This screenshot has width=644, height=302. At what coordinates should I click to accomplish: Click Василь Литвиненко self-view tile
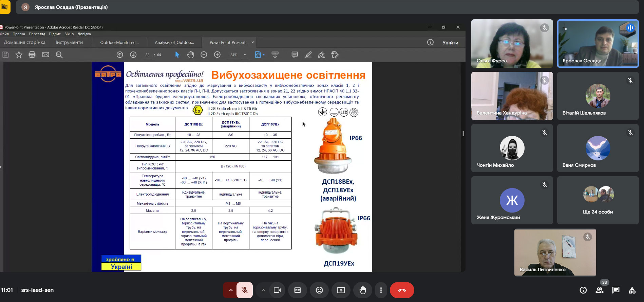[x=555, y=253]
